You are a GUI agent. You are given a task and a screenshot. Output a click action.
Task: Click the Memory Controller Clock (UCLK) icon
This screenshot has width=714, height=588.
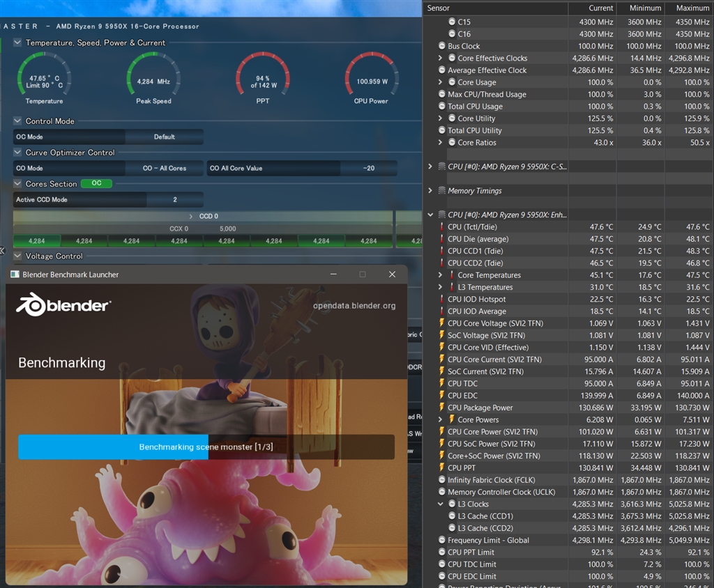[441, 492]
